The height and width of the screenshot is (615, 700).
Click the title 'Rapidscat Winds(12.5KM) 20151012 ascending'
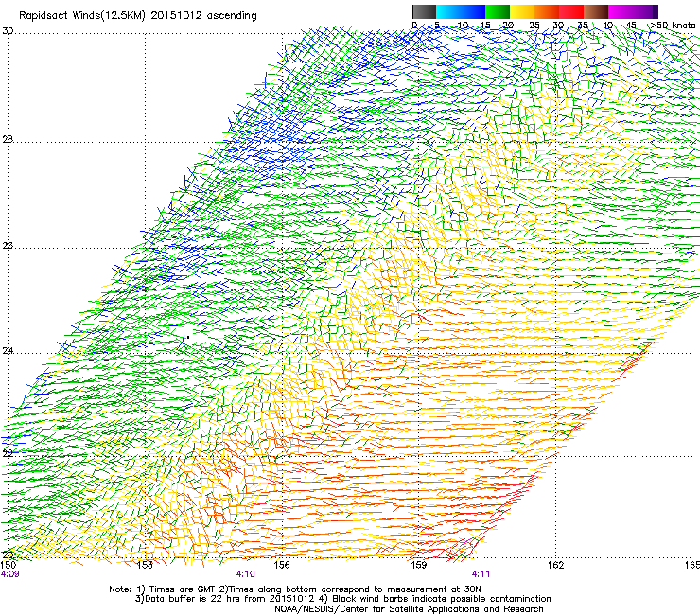coord(138,16)
